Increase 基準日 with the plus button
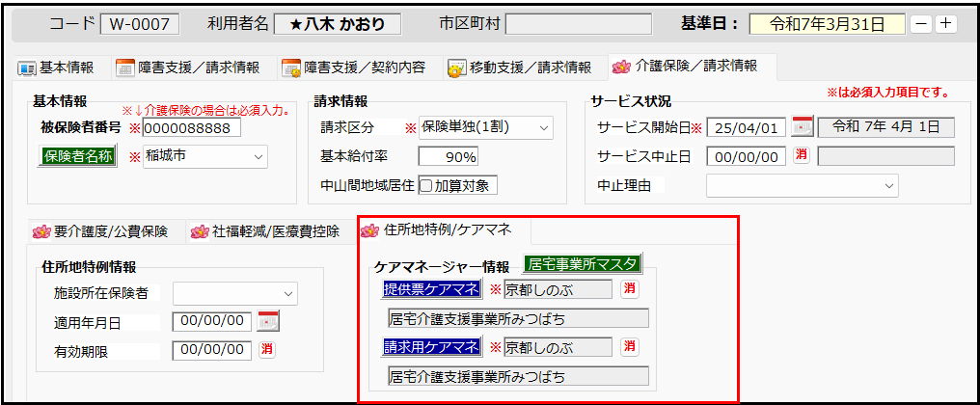Image resolution: width=980 pixels, height=405 pixels. click(946, 24)
